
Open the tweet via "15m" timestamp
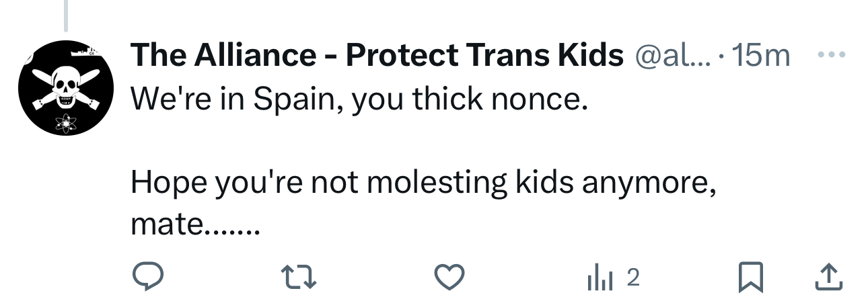760,56
